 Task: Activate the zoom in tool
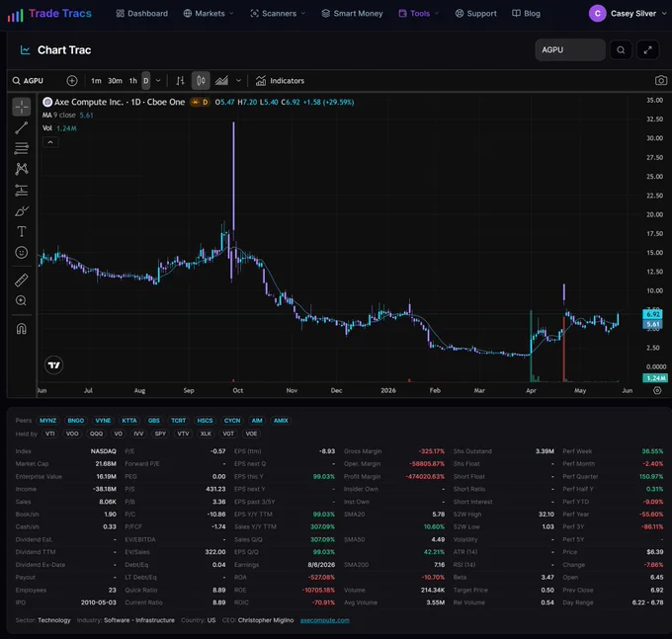coord(22,300)
